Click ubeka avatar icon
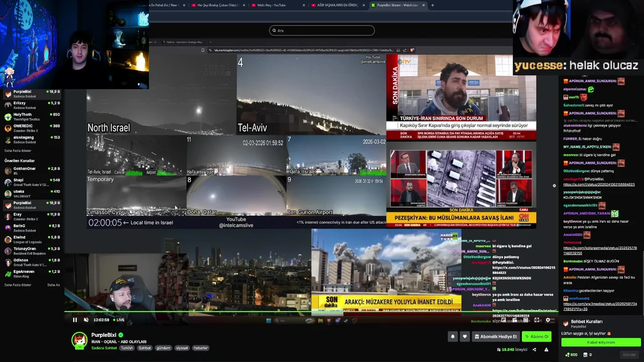 coord(8,194)
